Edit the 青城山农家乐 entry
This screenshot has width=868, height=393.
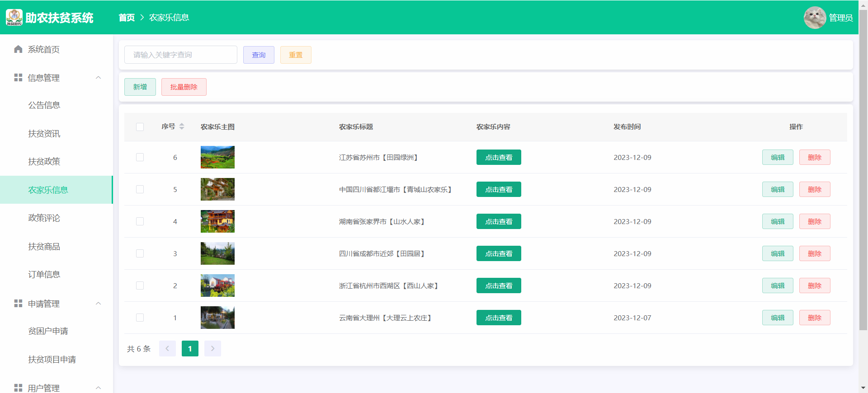point(778,189)
